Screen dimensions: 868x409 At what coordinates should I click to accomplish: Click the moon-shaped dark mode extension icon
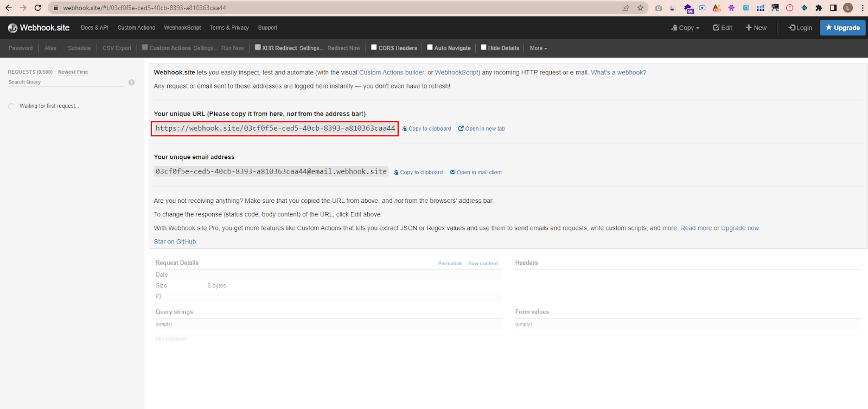pos(673,8)
